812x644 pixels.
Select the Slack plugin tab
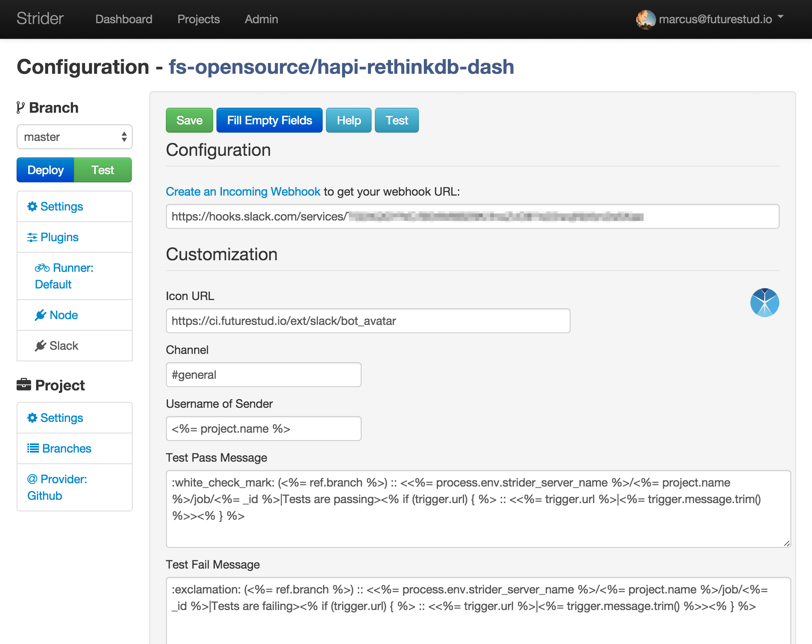75,346
